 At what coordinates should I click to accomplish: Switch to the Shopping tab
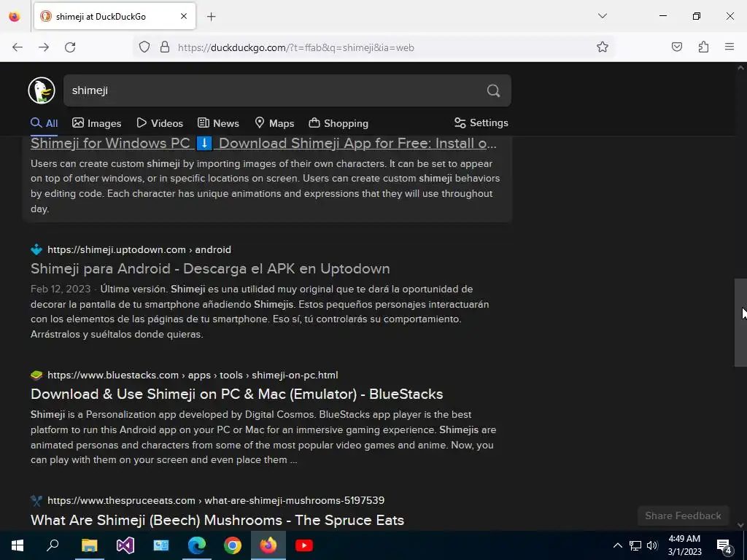pos(338,123)
